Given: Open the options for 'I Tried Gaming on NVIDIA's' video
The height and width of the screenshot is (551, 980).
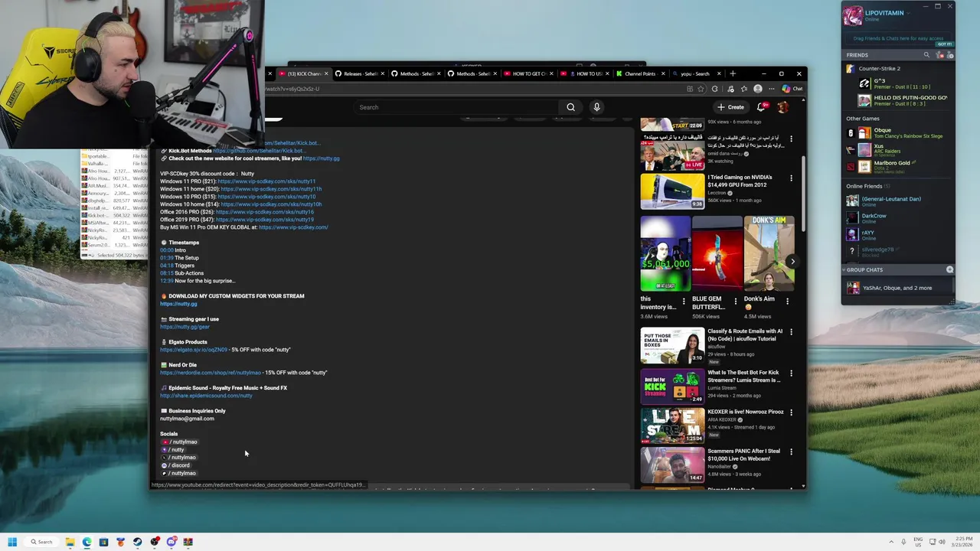Looking at the screenshot, I should click(791, 178).
